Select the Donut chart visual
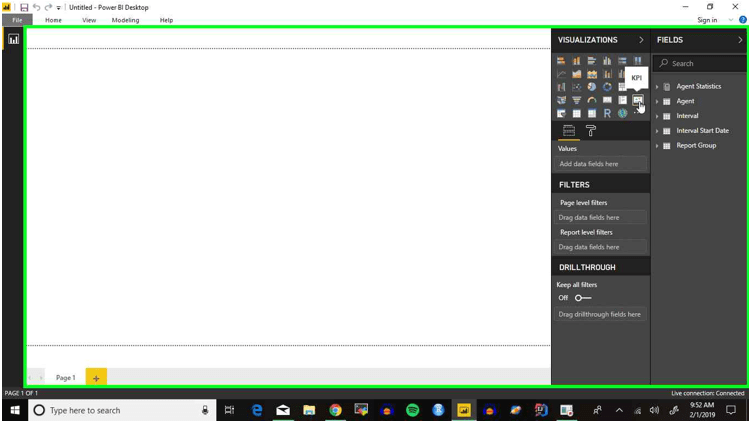 coord(607,87)
